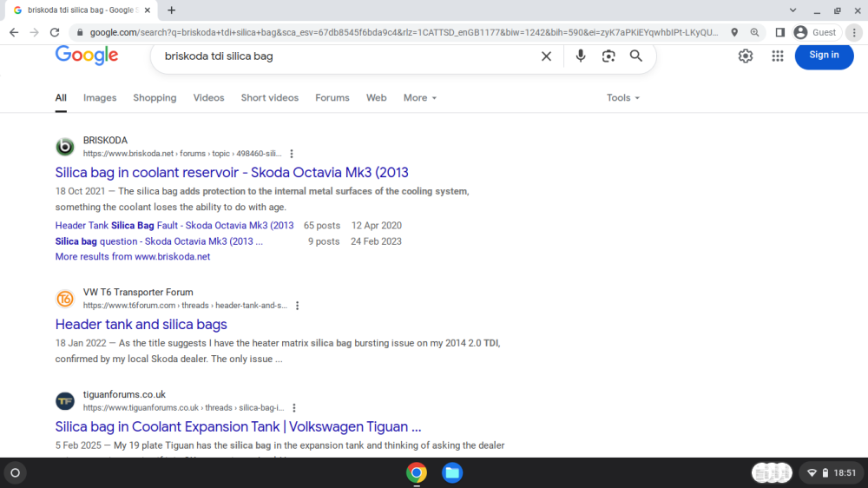Switch to Forums tab
This screenshot has width=868, height=488.
click(x=332, y=98)
